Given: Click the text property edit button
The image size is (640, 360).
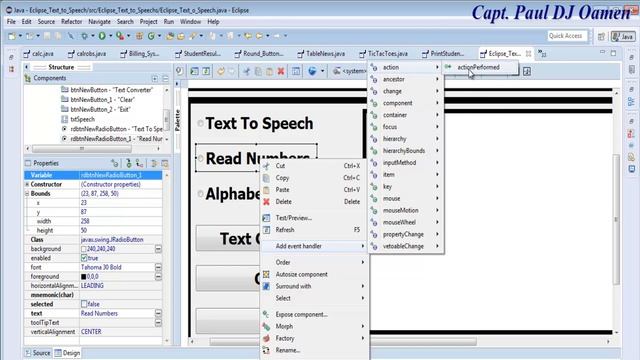Looking at the screenshot, I should pyautogui.click(x=158, y=313).
